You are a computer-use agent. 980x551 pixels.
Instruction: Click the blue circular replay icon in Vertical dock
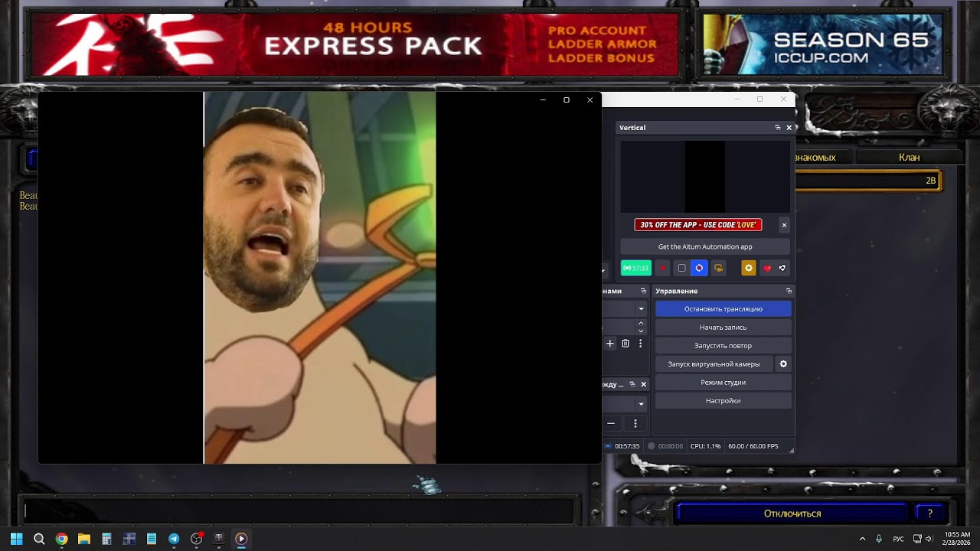699,268
